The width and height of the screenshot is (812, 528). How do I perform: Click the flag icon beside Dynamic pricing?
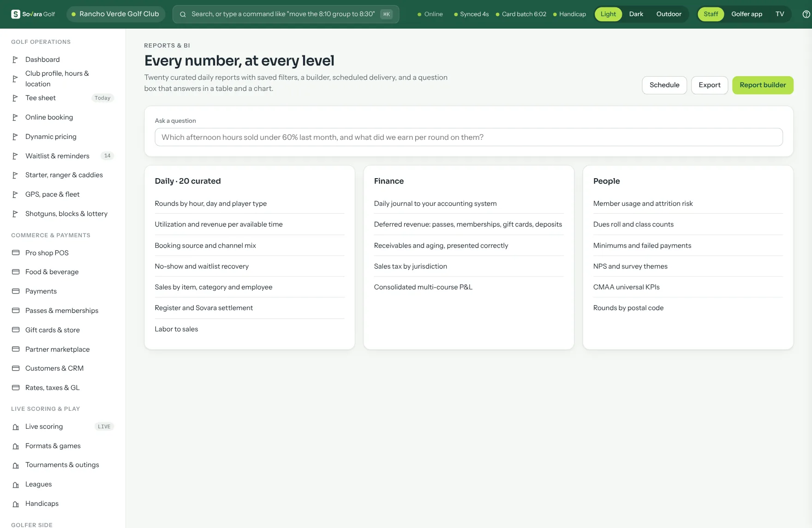click(x=15, y=137)
